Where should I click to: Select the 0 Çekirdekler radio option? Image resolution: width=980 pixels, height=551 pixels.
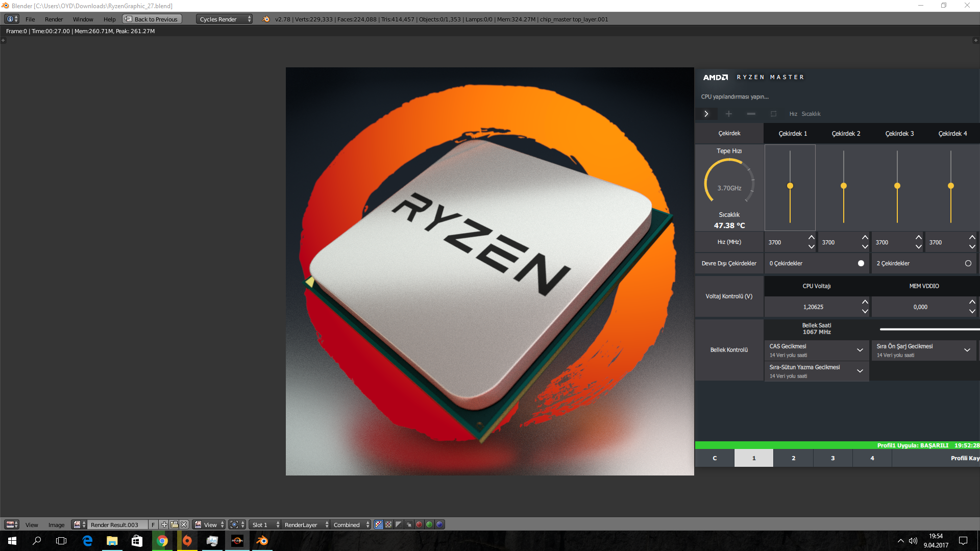pos(861,263)
